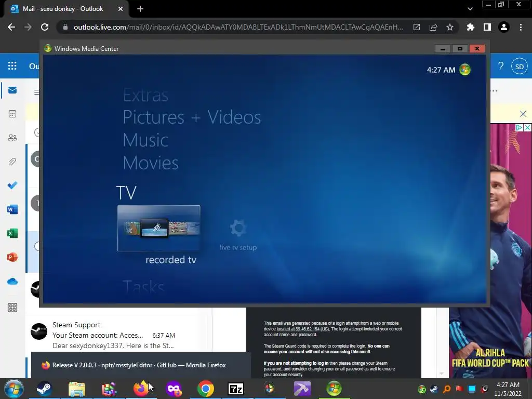
Task: Open Chrome profile icon
Action: pyautogui.click(x=504, y=27)
